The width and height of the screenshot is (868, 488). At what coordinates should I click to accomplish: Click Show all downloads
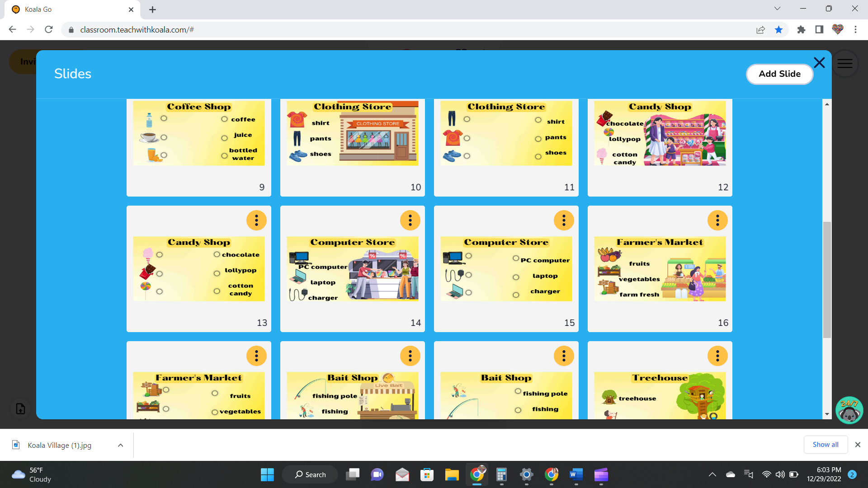[826, 444]
